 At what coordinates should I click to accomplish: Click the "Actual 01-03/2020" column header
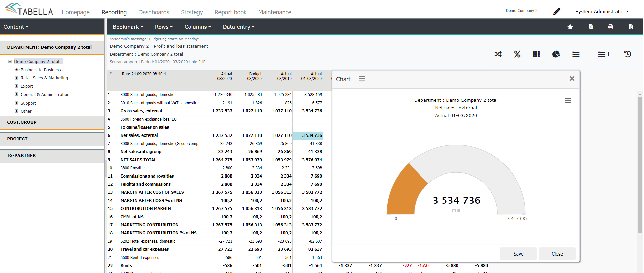[x=312, y=76]
